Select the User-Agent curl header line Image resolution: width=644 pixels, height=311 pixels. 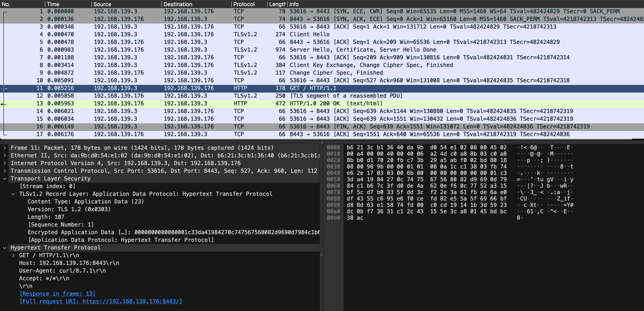(x=62, y=271)
